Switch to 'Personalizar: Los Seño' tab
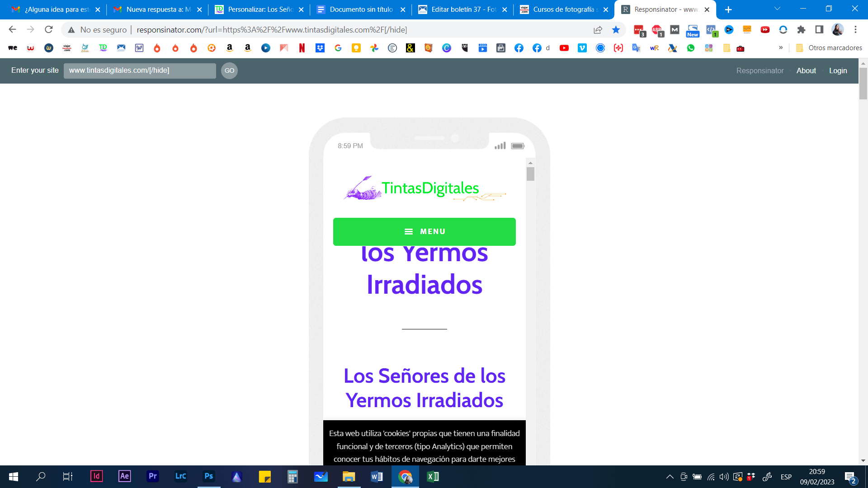The width and height of the screenshot is (868, 488). [x=259, y=9]
